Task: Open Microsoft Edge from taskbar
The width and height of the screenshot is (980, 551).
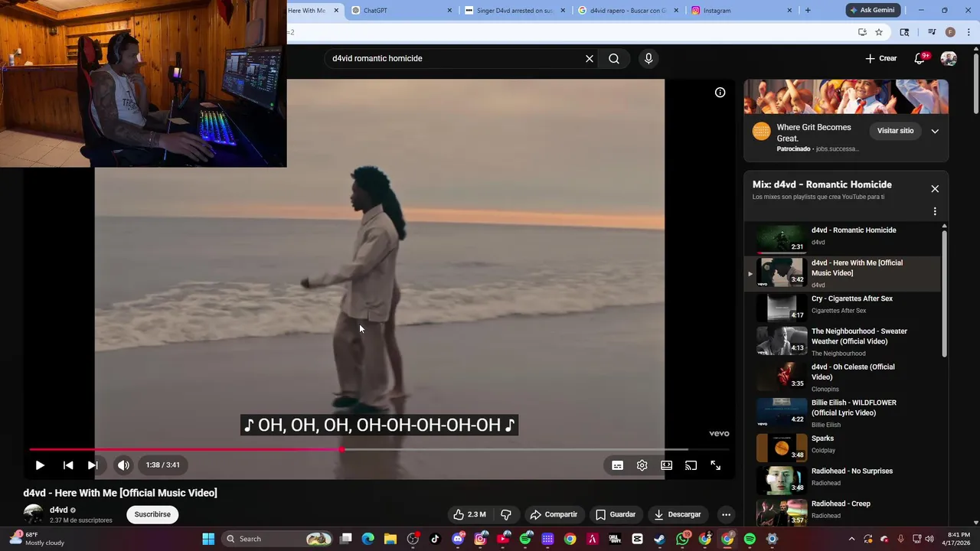Action: pyautogui.click(x=368, y=539)
